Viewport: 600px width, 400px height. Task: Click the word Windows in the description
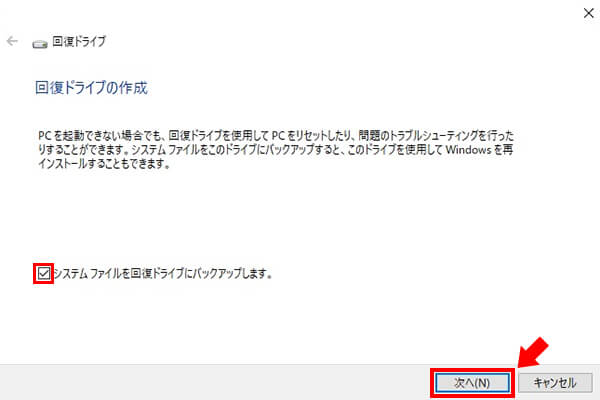(x=468, y=150)
